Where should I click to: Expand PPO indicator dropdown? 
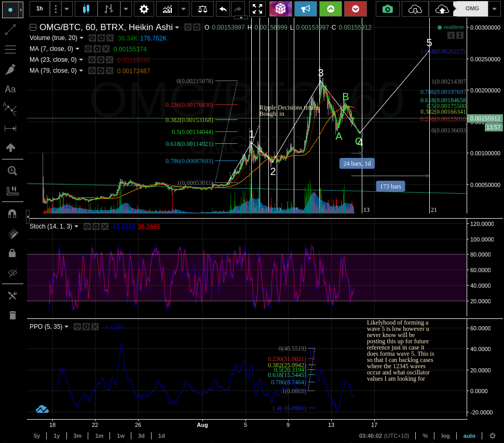(66, 327)
